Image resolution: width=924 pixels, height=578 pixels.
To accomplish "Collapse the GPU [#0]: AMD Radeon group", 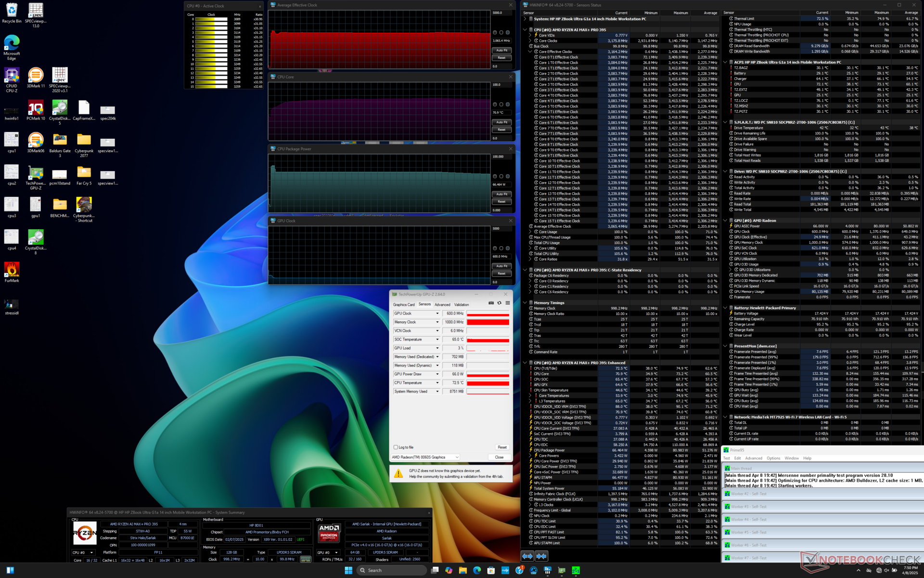I will coord(725,221).
